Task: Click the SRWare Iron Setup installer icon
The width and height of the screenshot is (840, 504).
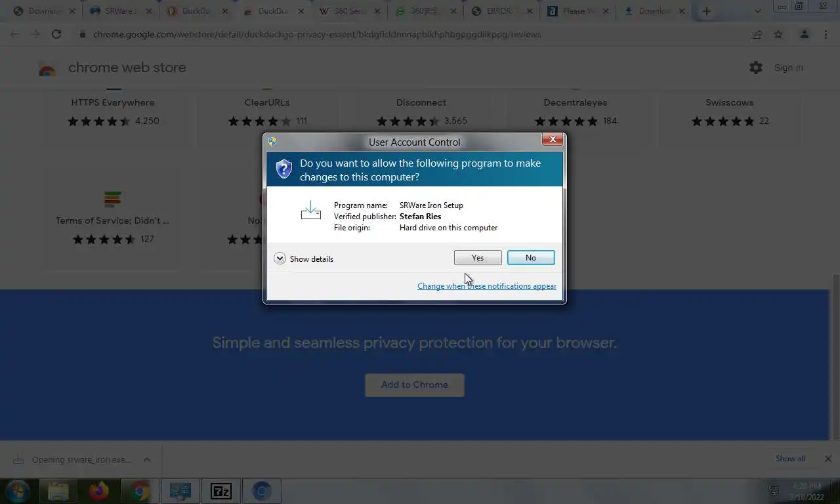Action: 310,211
